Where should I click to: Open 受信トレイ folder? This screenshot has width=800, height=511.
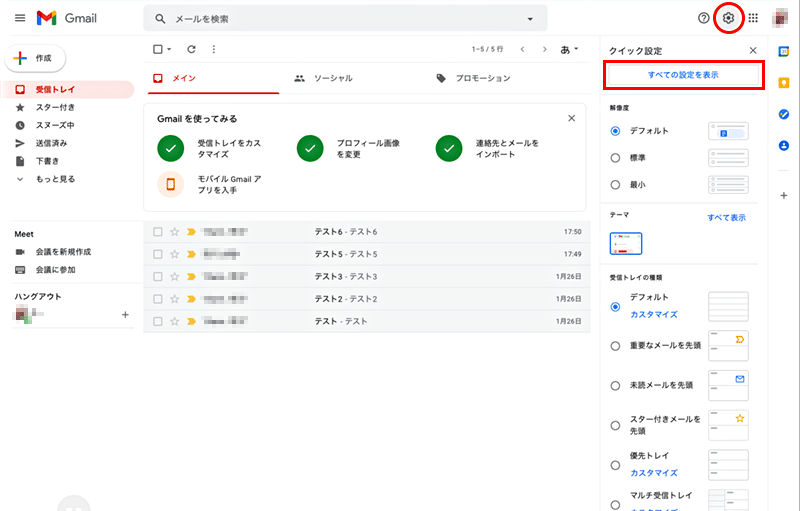(67, 89)
